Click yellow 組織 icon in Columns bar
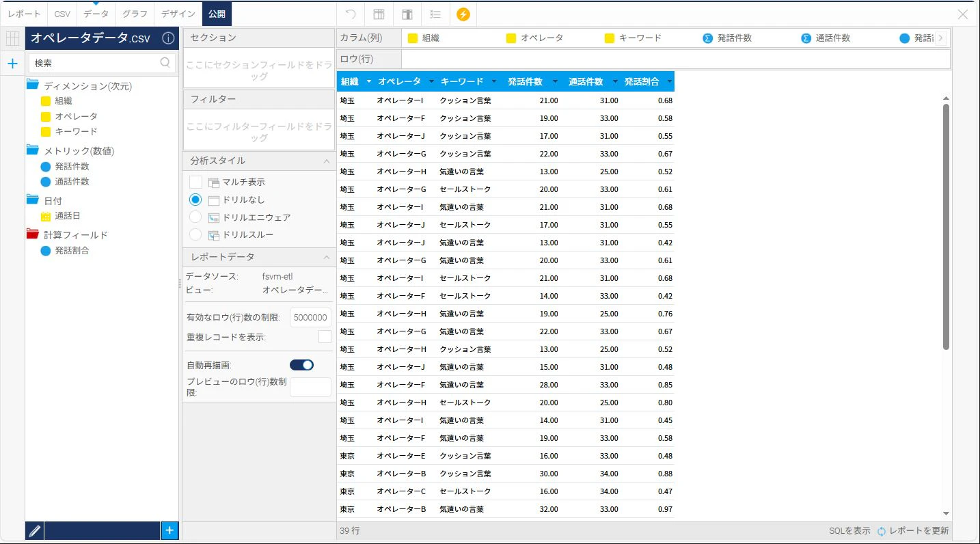Viewport: 980px width, 544px height. (413, 38)
